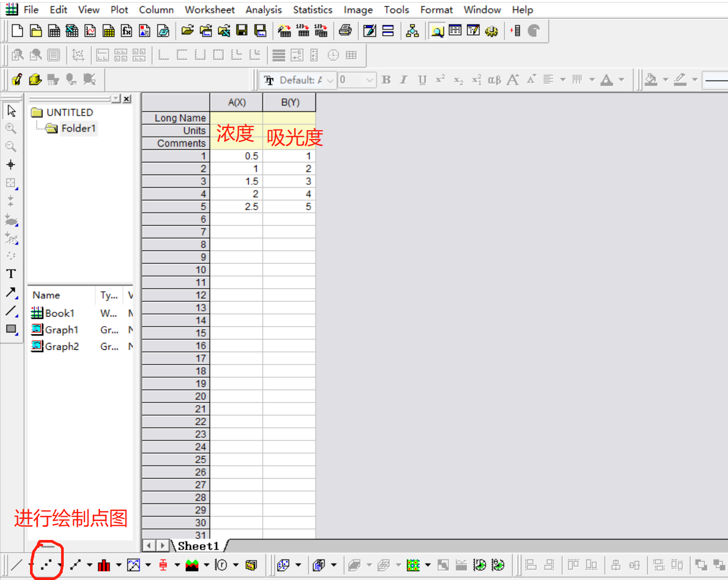728x580 pixels.
Task: Select the Text tool
Action: click(11, 274)
